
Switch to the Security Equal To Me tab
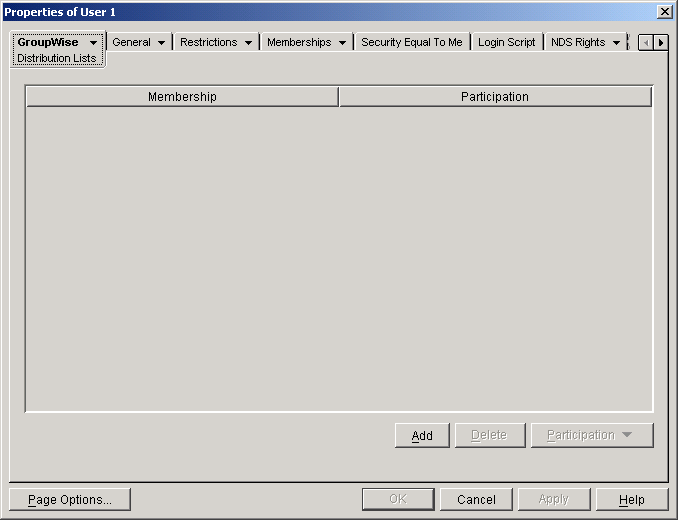411,43
